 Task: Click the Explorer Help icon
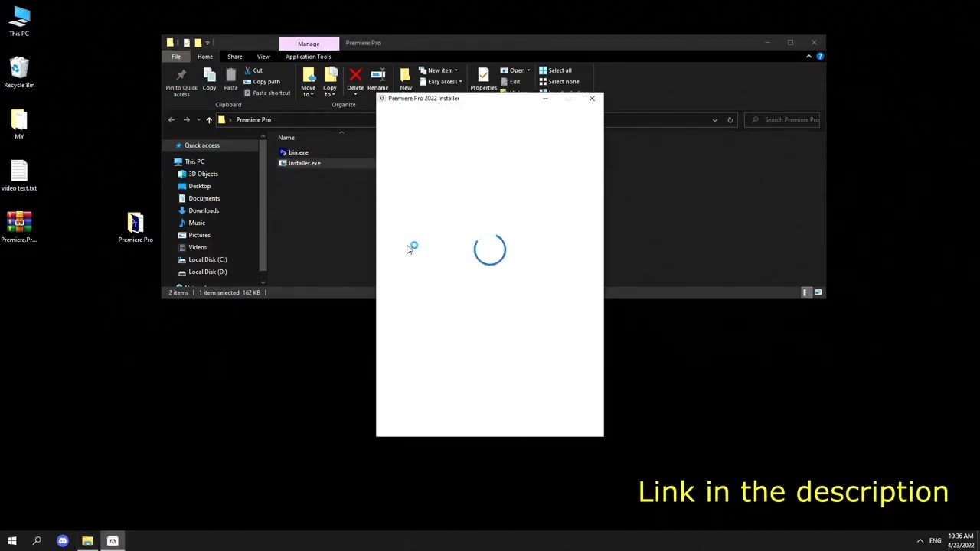click(x=820, y=57)
